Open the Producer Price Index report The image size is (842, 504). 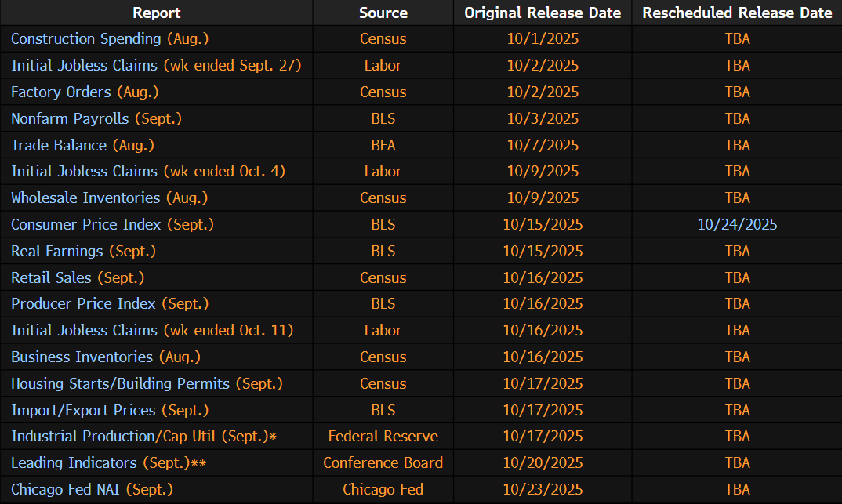click(x=83, y=304)
